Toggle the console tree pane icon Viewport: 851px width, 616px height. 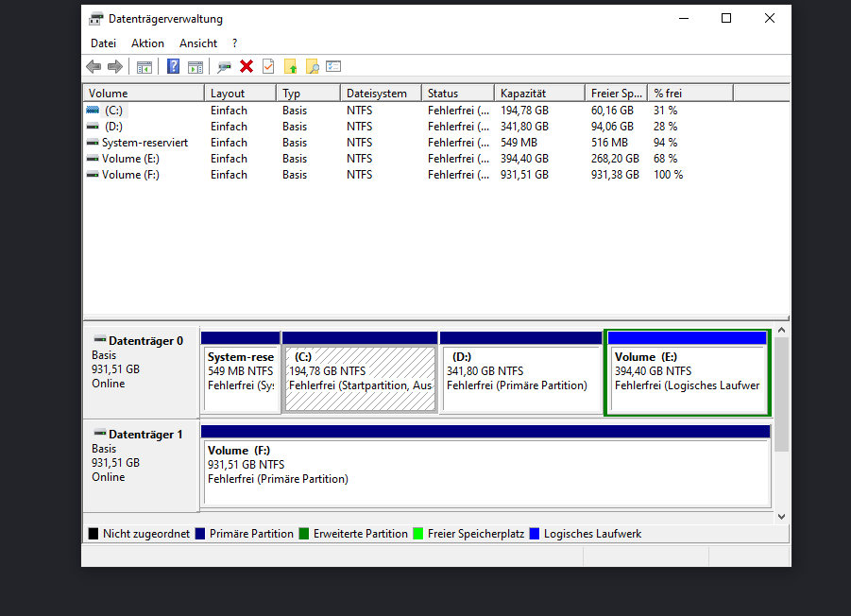(x=145, y=67)
